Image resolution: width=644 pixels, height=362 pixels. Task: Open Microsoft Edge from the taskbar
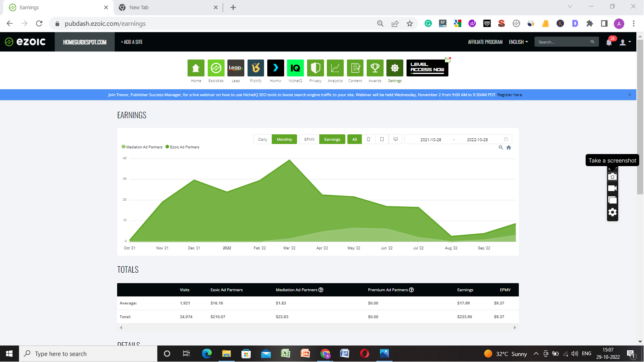[x=207, y=354]
